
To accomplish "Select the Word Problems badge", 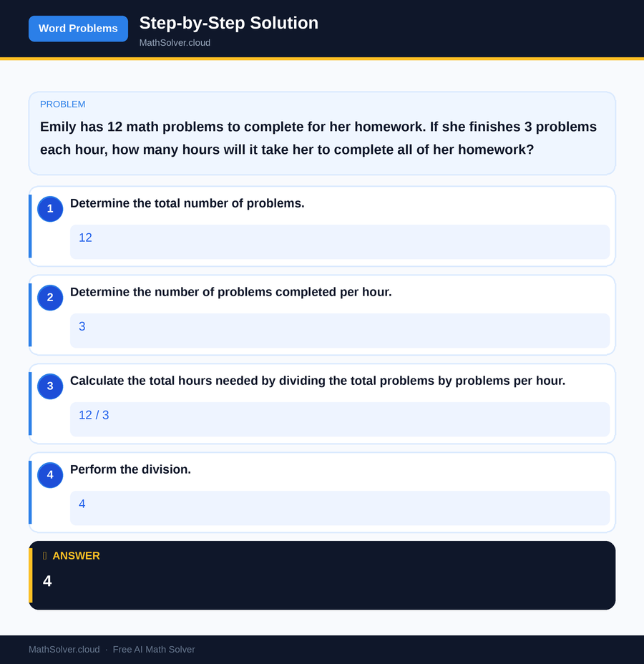I will tap(78, 29).
